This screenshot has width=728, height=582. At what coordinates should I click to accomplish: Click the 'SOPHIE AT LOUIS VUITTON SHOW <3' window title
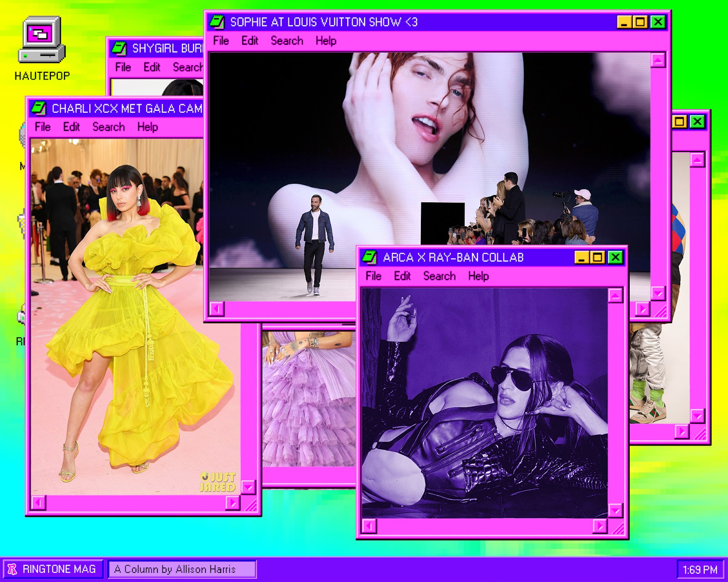324,22
